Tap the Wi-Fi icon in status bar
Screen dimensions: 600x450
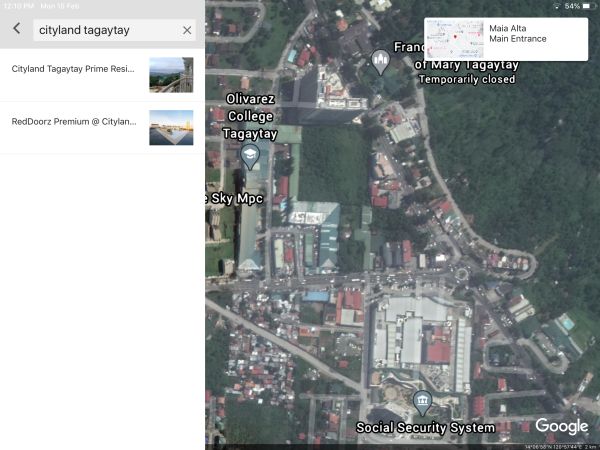[x=557, y=6]
